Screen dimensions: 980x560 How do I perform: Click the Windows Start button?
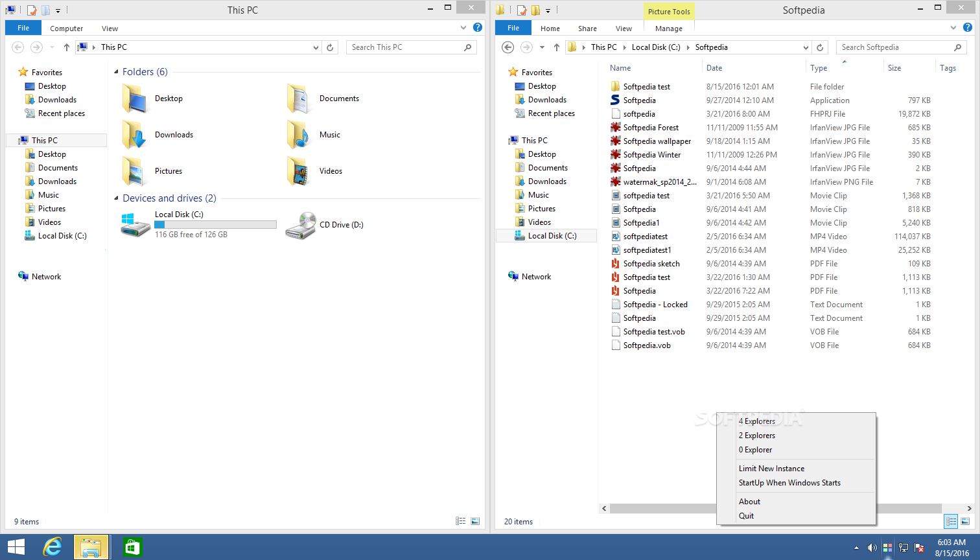(x=16, y=547)
